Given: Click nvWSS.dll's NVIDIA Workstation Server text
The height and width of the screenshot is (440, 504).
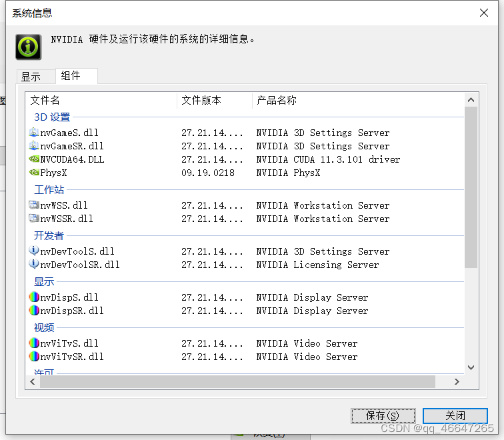Looking at the screenshot, I should [323, 205].
